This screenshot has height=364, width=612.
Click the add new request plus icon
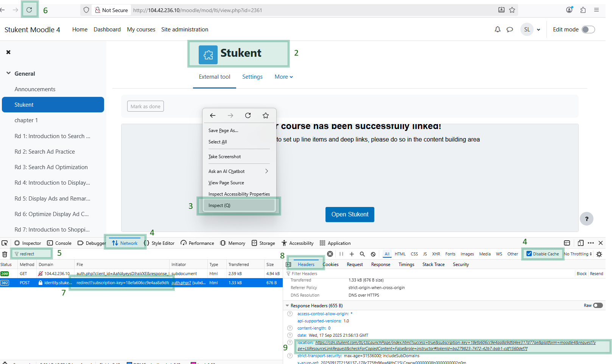[352, 254]
